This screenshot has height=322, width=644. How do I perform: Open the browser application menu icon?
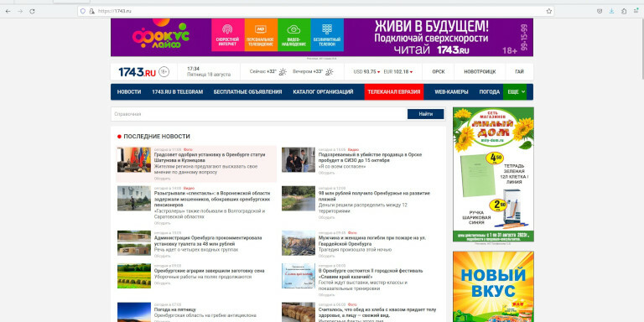coord(636,11)
